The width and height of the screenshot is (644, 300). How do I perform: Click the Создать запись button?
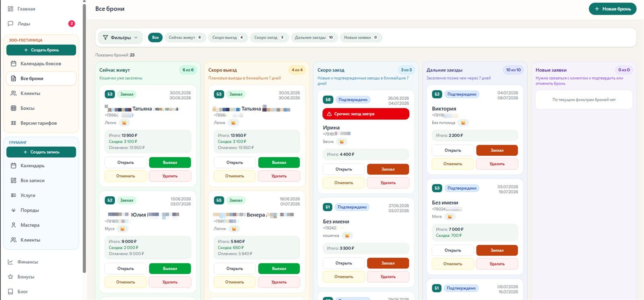pyautogui.click(x=41, y=152)
